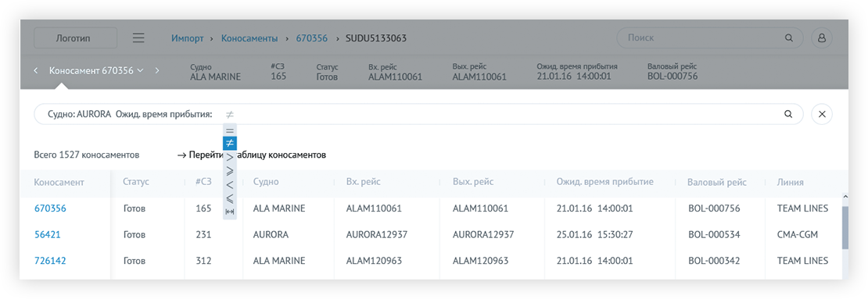Image resolution: width=868 pixels, height=299 pixels.
Task: Go to next bill of lading arrow
Action: click(157, 71)
